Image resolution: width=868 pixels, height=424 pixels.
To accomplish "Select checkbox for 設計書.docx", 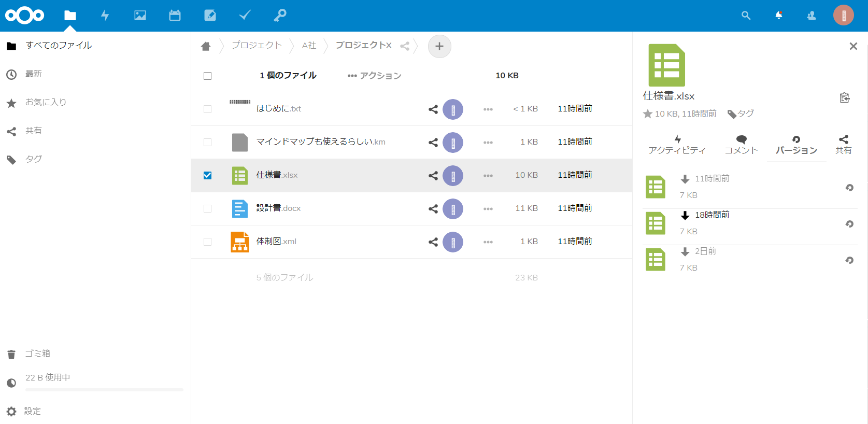I will coord(208,209).
